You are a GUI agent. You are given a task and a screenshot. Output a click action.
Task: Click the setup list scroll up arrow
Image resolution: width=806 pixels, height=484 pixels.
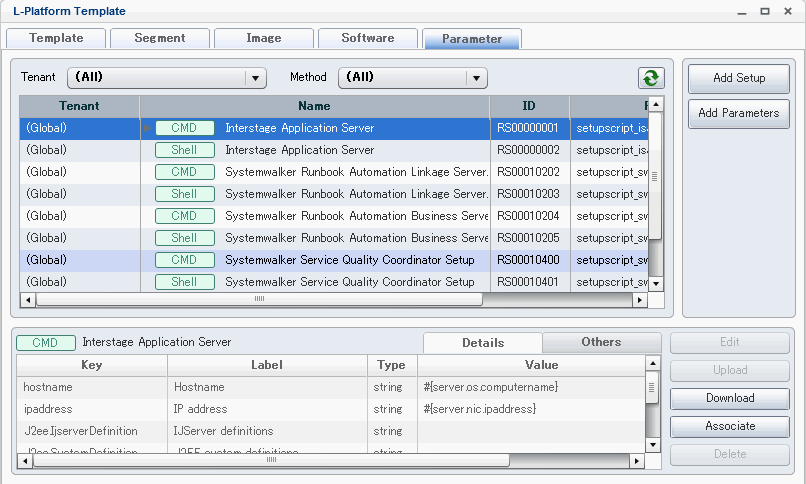tap(655, 105)
